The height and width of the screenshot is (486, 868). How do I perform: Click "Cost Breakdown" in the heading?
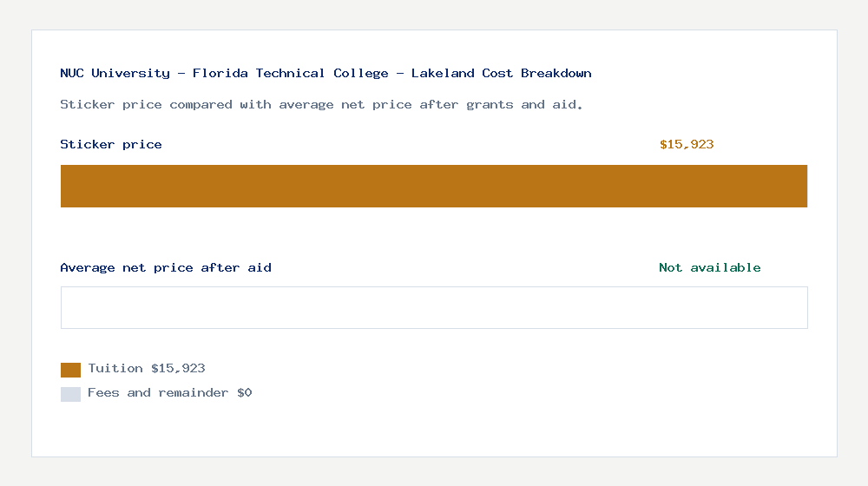tap(536, 74)
